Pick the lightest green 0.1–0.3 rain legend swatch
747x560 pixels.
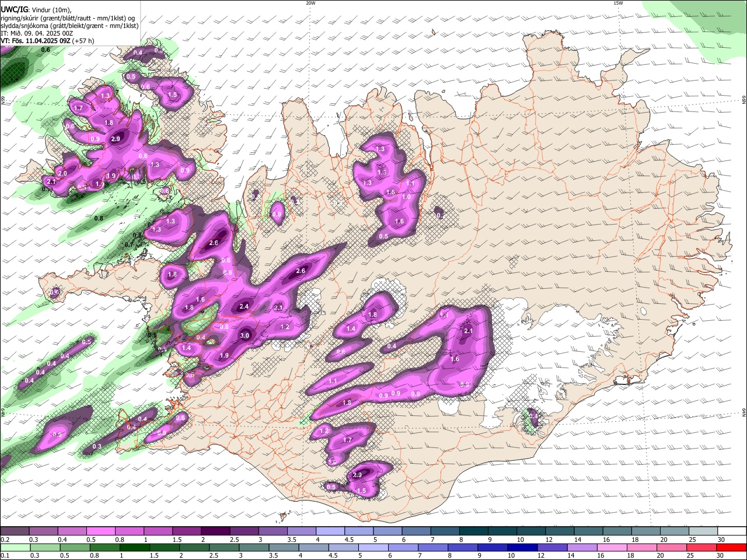click(x=15, y=547)
